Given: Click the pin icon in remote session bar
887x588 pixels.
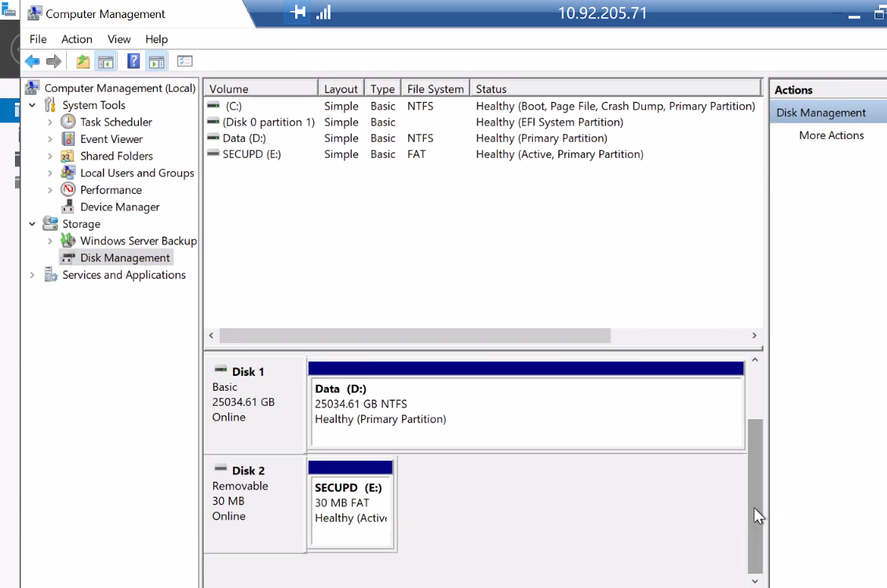Looking at the screenshot, I should coord(297,12).
